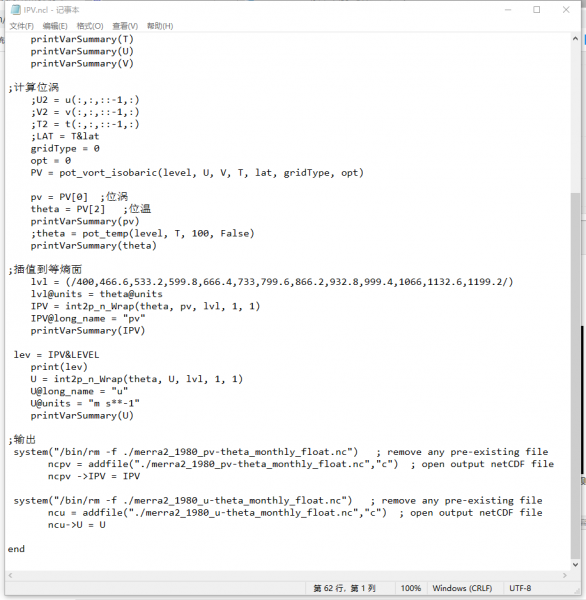The width and height of the screenshot is (586, 600).
Task: Open the 查看(V) menu
Action: (x=125, y=26)
